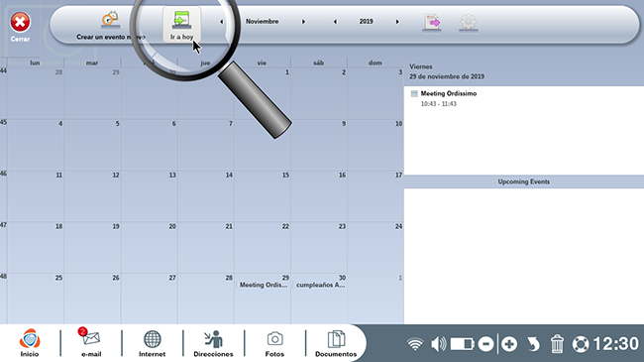Viewport: 644px width, 362px height.
Task: Go to previous year arrow before 2019
Action: coord(335,22)
